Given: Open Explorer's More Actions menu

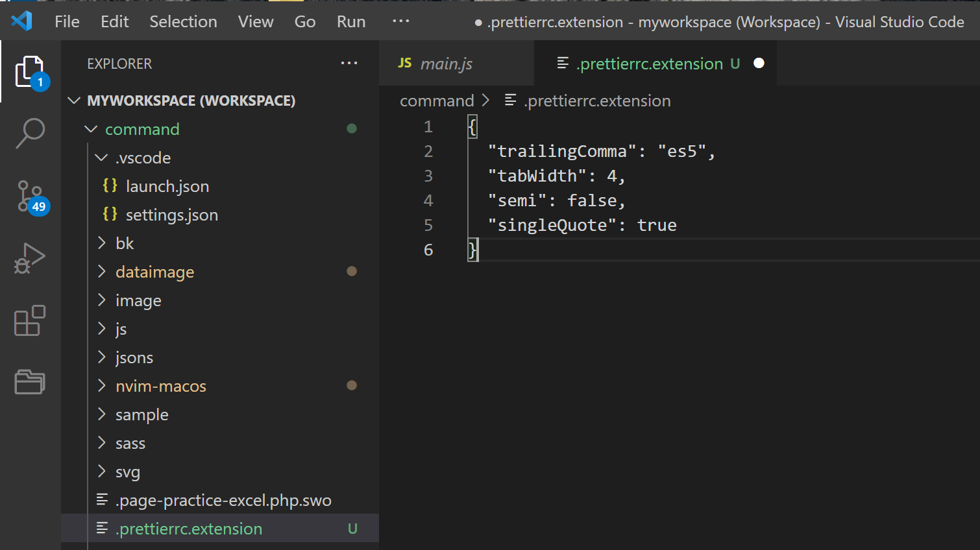Looking at the screenshot, I should [349, 63].
